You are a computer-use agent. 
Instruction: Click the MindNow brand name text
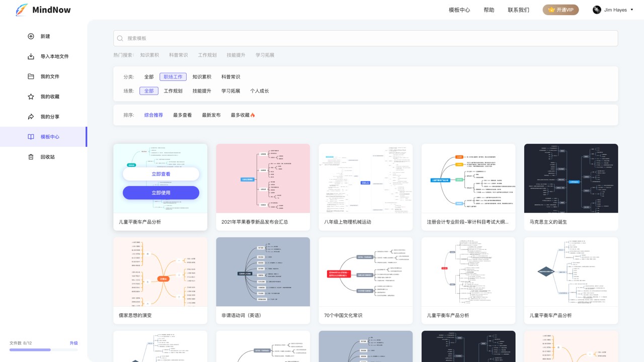pos(51,10)
